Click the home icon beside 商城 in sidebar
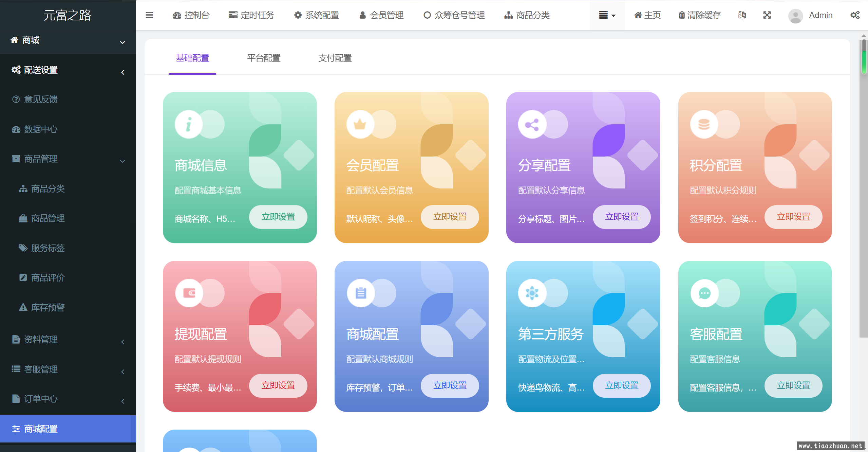The height and width of the screenshot is (452, 868). coord(14,40)
